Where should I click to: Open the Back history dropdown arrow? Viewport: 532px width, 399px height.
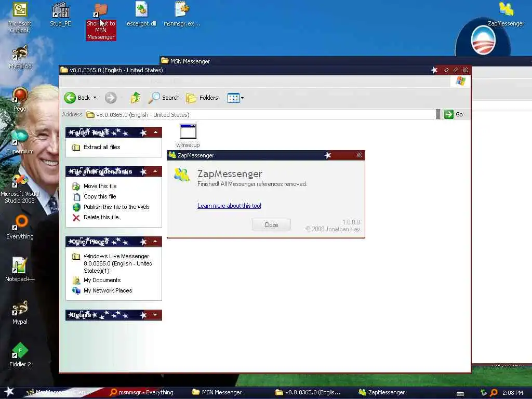[x=95, y=98]
